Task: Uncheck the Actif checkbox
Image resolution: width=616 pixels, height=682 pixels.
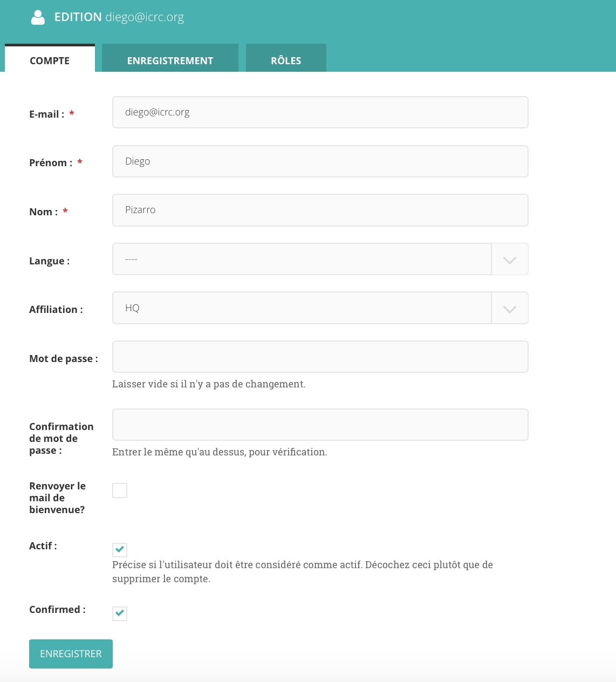Action: [x=120, y=550]
